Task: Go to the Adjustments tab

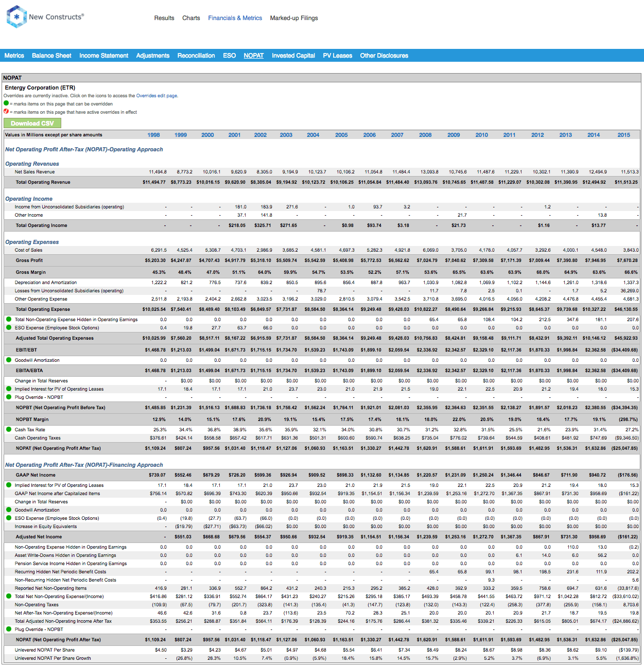Action: [152, 56]
